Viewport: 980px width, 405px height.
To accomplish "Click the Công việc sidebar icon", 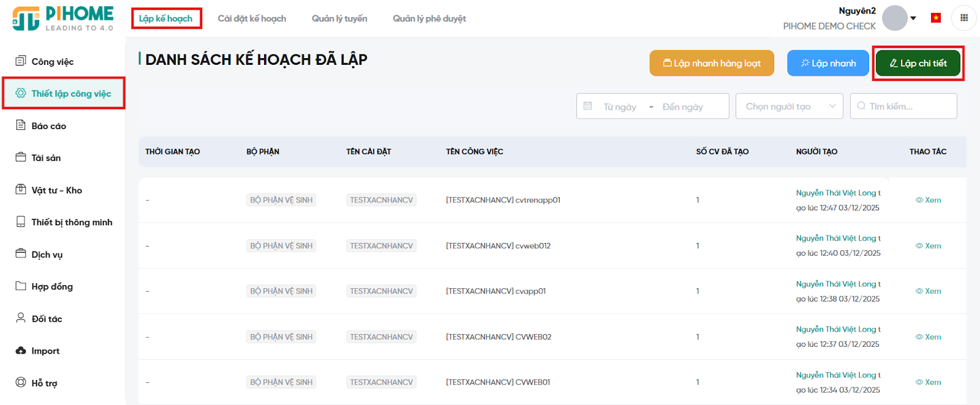I will tap(21, 61).
